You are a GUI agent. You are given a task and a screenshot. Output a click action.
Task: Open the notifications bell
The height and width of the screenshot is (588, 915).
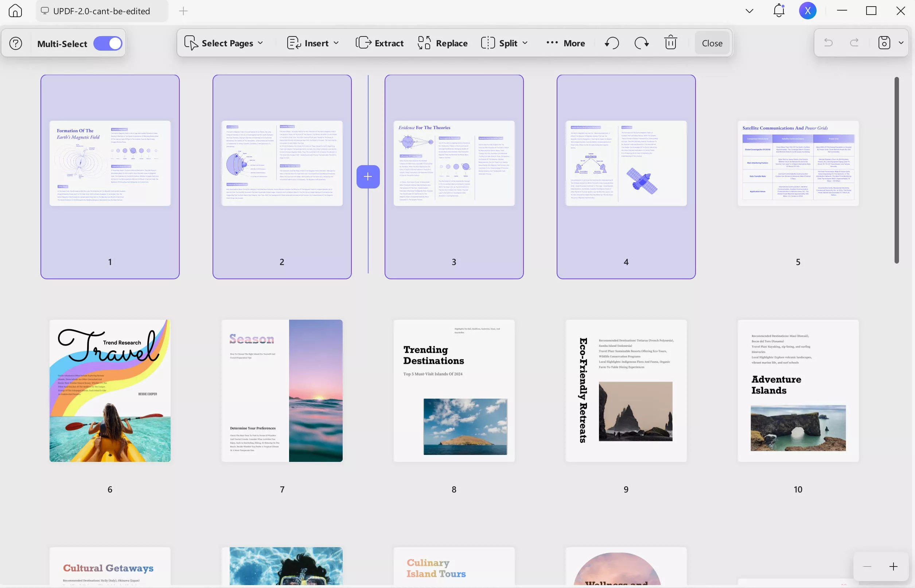click(778, 11)
